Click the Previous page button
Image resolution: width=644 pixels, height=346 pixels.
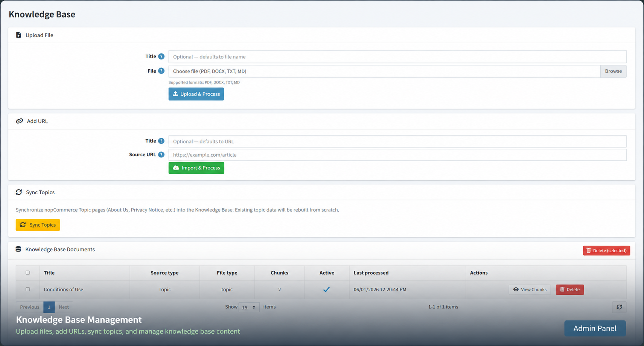30,307
